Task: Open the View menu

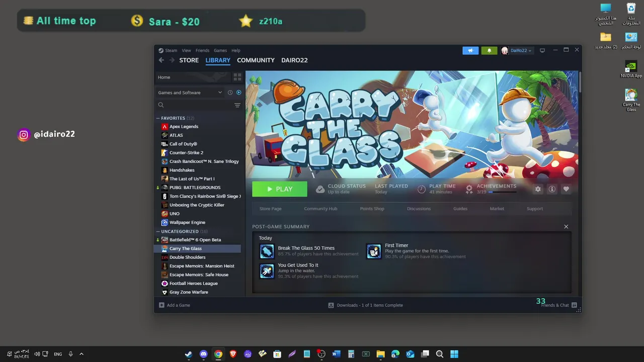Action: 186,50
